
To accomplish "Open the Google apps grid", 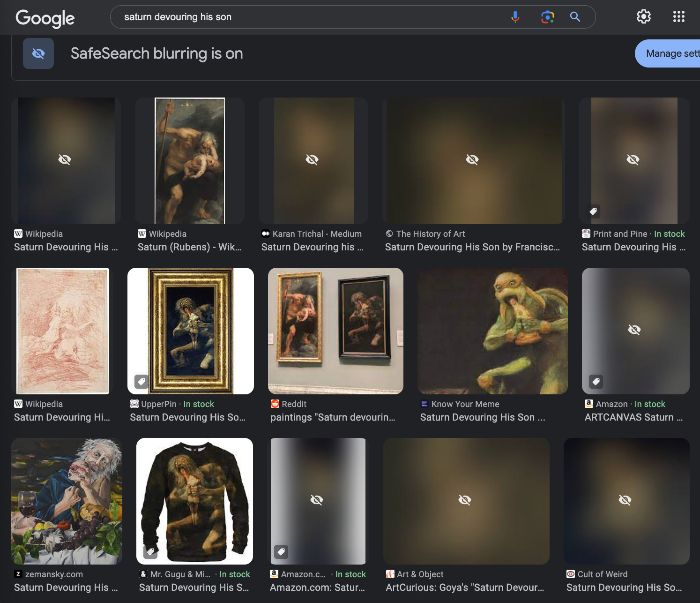I will click(x=679, y=17).
